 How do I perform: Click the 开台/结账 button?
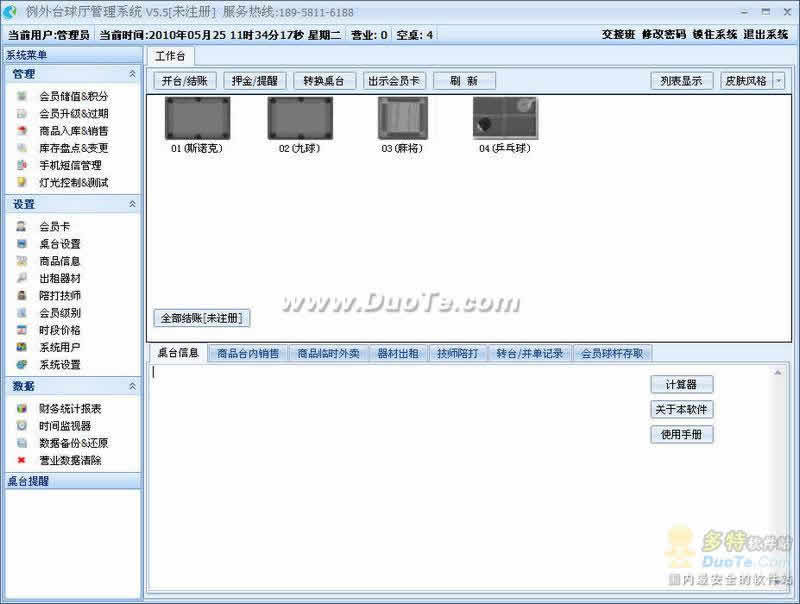(x=187, y=81)
